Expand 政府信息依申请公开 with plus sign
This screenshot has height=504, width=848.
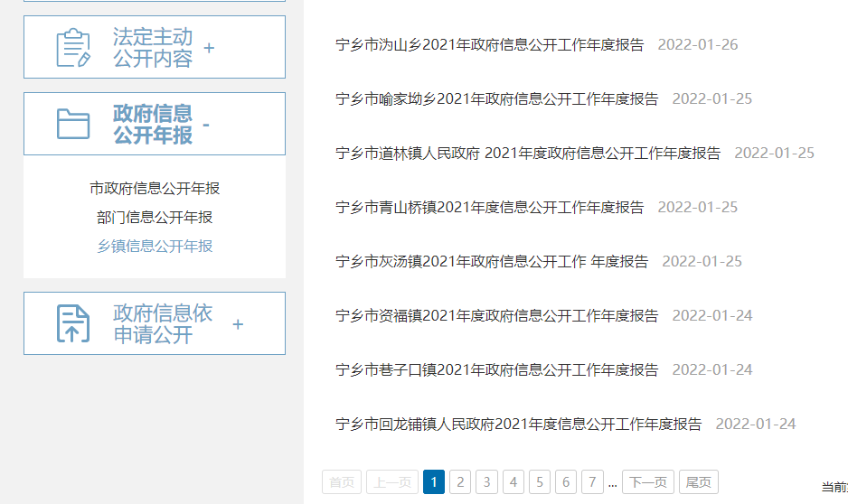(238, 324)
